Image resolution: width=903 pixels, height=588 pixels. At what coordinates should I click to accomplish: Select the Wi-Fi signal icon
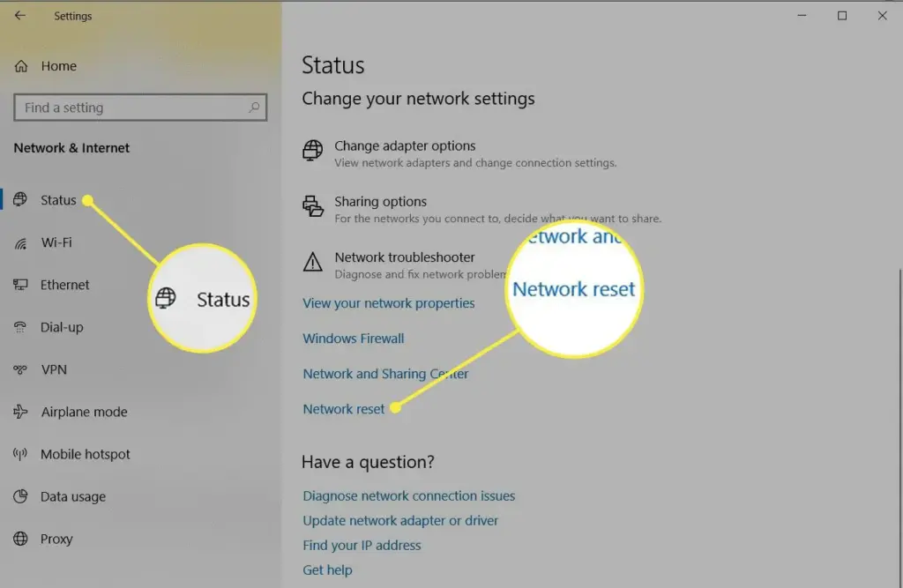click(x=21, y=243)
